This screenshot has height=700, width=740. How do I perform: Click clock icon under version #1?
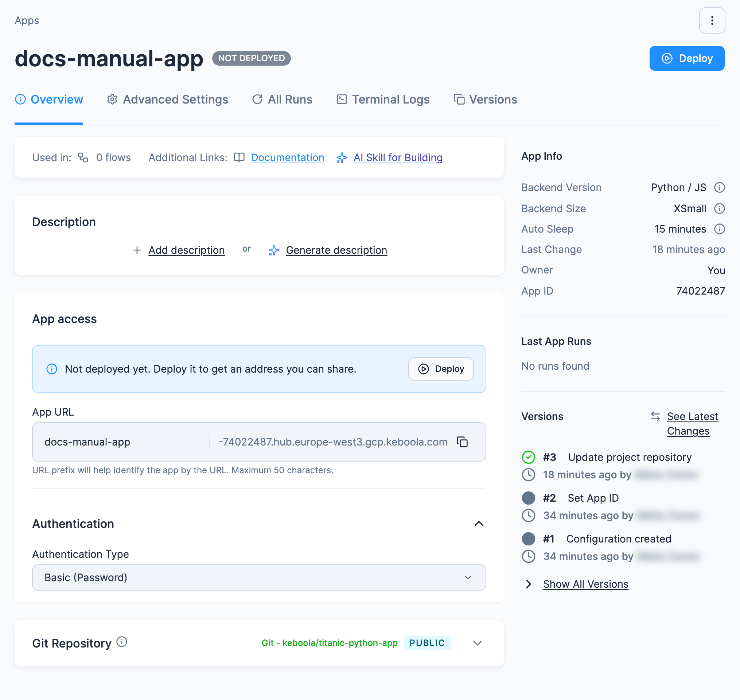pyautogui.click(x=528, y=556)
